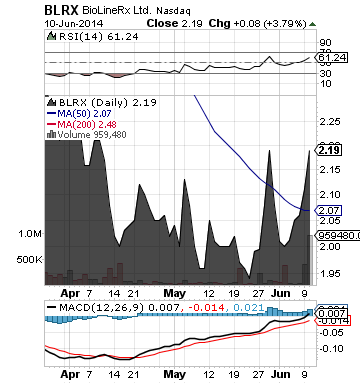Image resolution: width=360 pixels, height=384 pixels.
Task: Click the RSI(14) legend chart icon
Action: (51, 36)
